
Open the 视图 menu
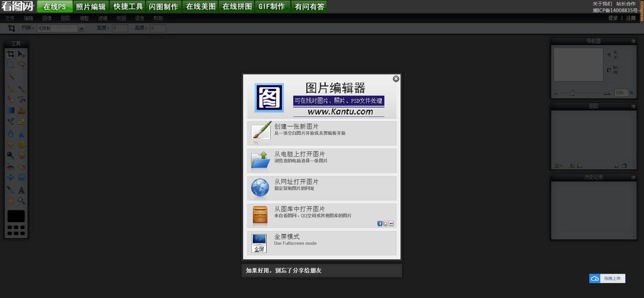tap(121, 18)
